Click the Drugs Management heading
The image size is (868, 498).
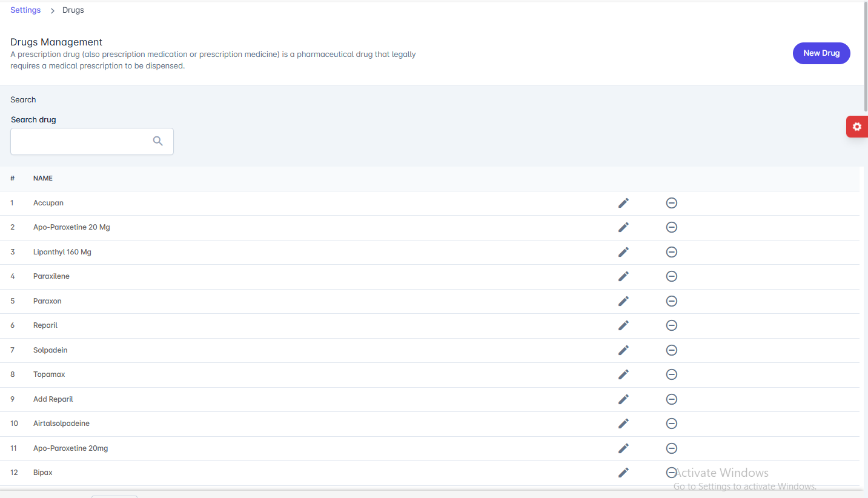click(x=56, y=42)
